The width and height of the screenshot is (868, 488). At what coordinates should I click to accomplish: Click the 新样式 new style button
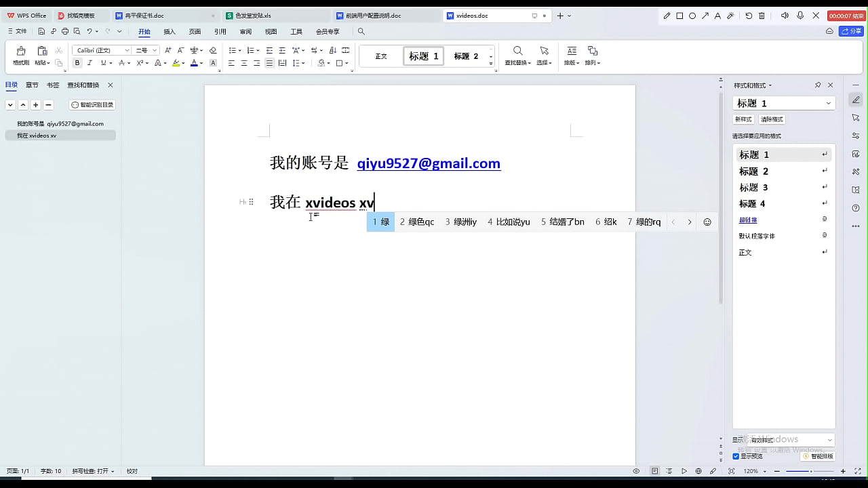pos(743,119)
